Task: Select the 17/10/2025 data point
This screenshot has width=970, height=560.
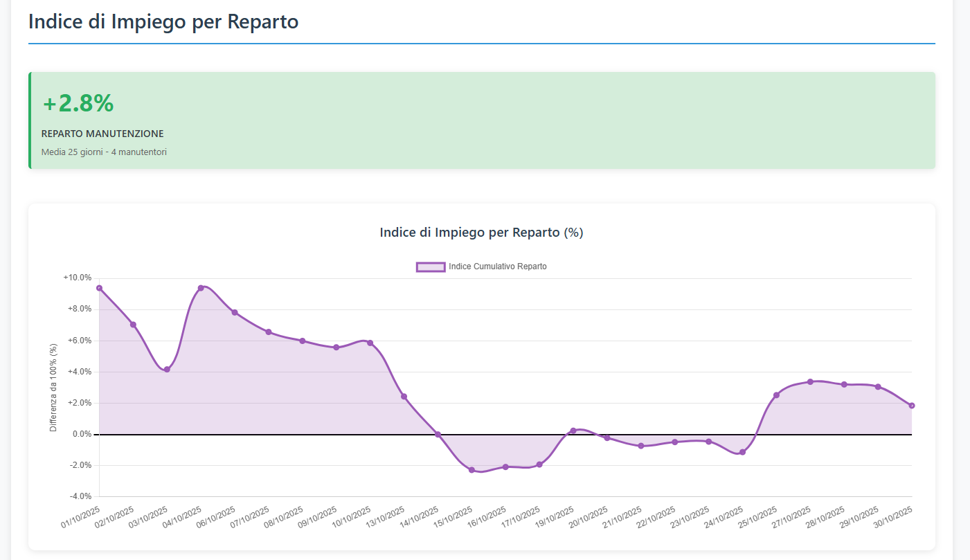Action: click(x=539, y=464)
